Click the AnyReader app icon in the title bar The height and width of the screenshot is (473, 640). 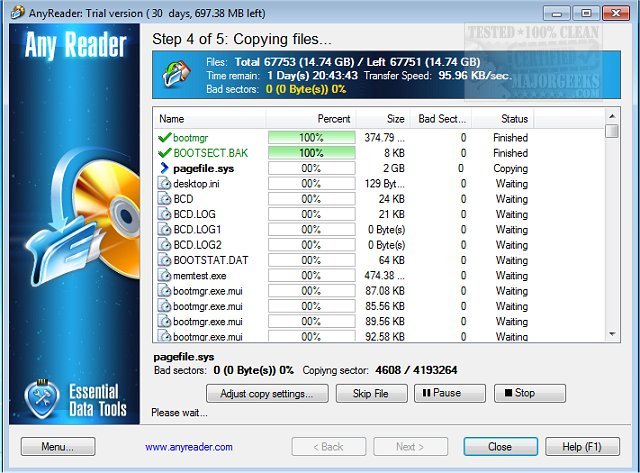(x=17, y=13)
